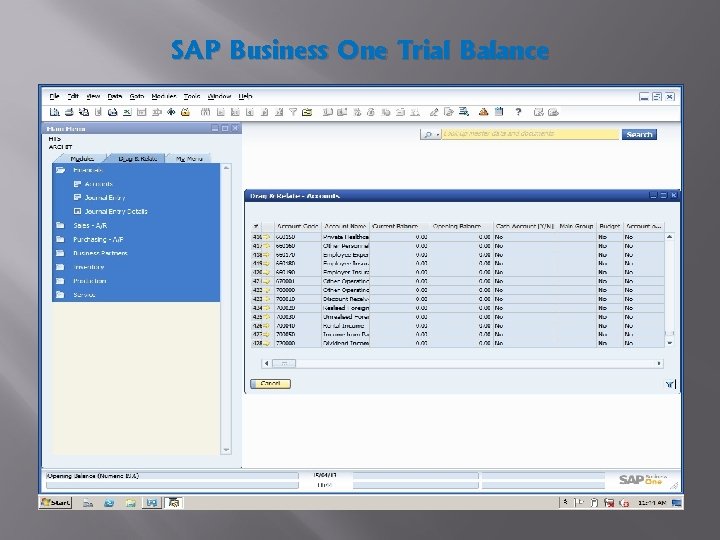The image size is (720, 540).
Task: Click the Windows Start button
Action: (56, 502)
